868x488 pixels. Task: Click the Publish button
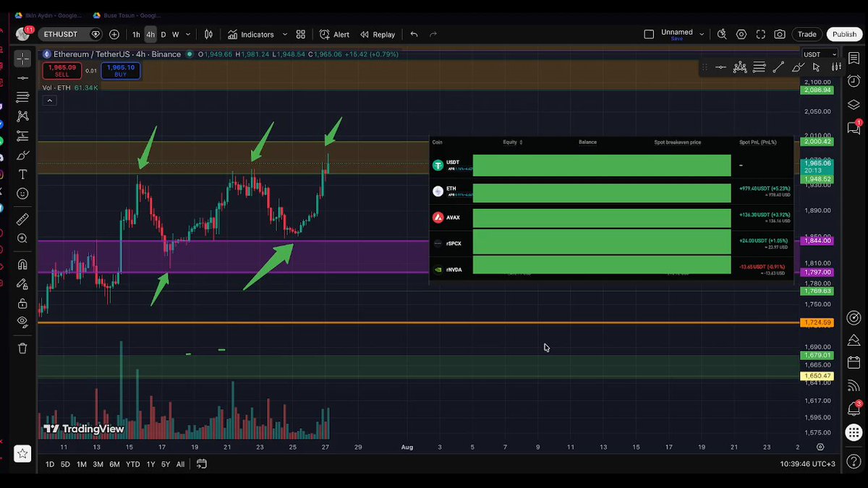point(844,34)
